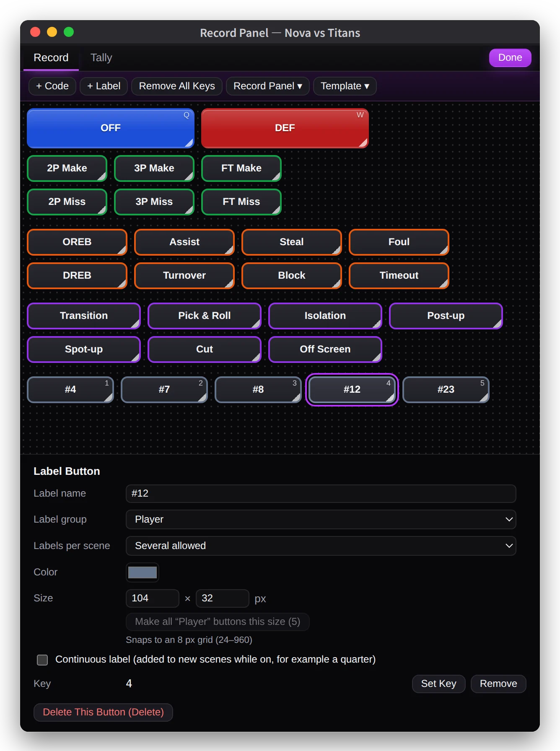Select the Assist label button
This screenshot has width=560, height=751.
tap(184, 242)
